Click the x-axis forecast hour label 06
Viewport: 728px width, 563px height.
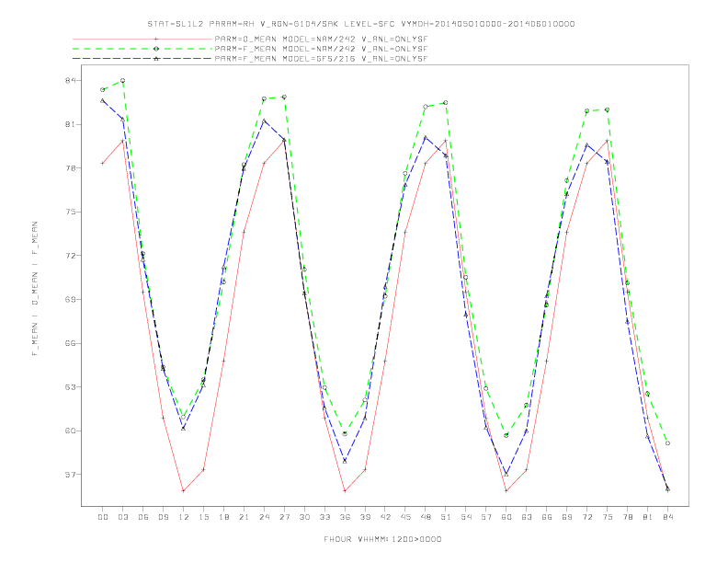[143, 517]
